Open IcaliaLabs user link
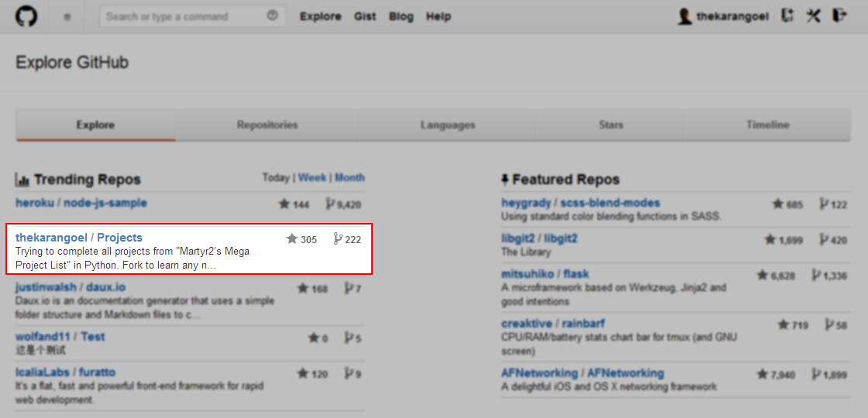This screenshot has height=418, width=868. [x=42, y=372]
